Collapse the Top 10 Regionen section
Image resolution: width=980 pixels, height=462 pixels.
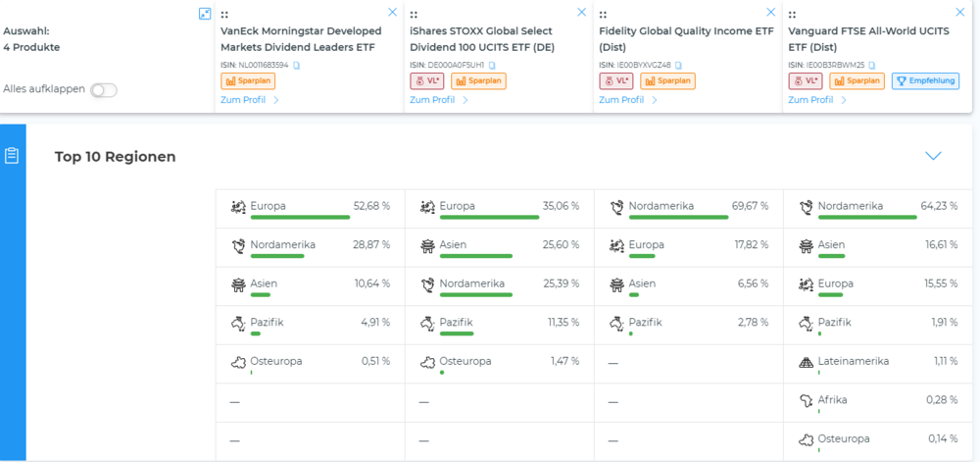pos(933,156)
